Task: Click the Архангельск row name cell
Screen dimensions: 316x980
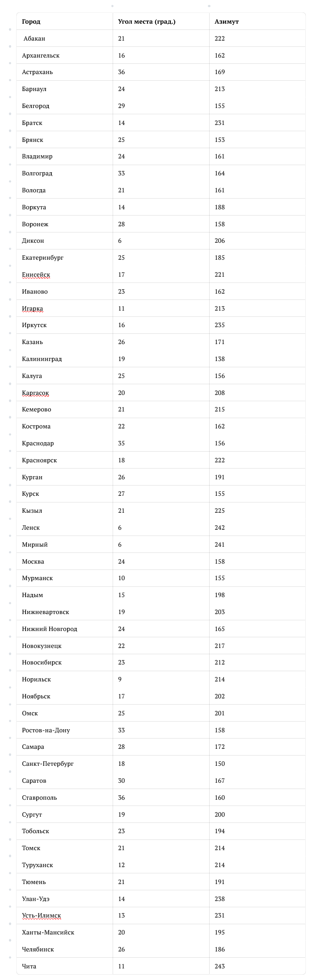Action: click(41, 55)
